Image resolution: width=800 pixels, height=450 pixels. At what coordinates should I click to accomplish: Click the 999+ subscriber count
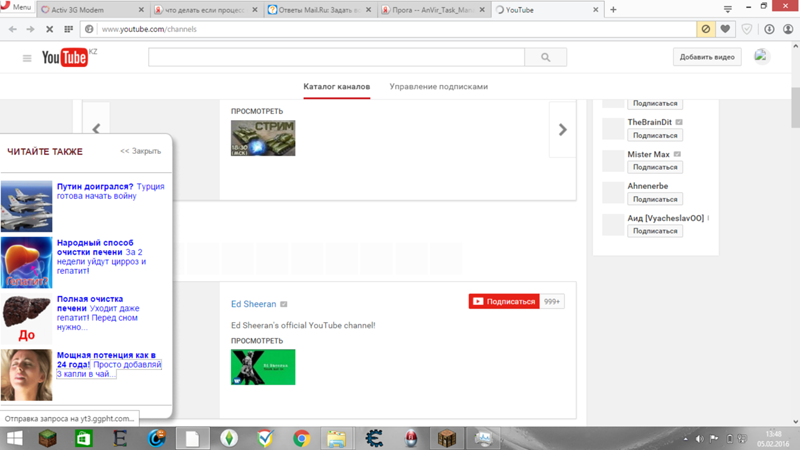[x=552, y=302]
